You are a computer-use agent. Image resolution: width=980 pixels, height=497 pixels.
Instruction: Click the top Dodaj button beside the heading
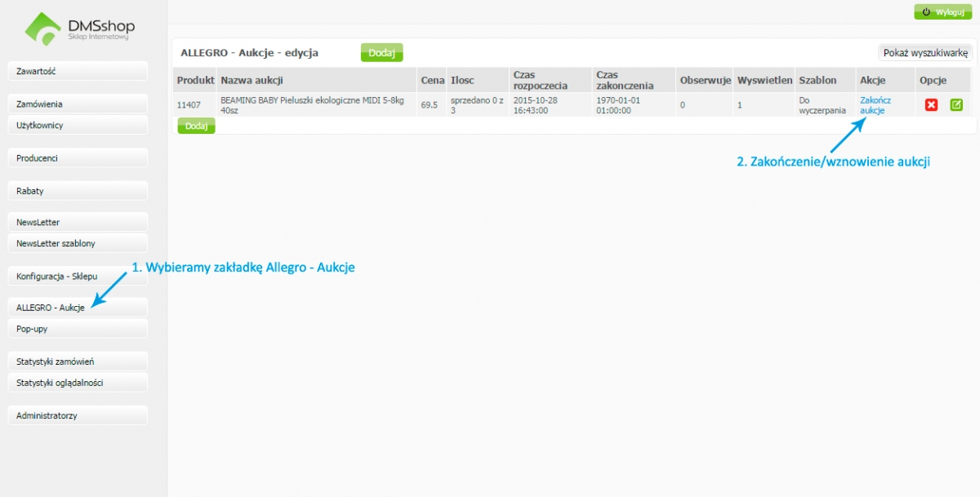(x=381, y=53)
